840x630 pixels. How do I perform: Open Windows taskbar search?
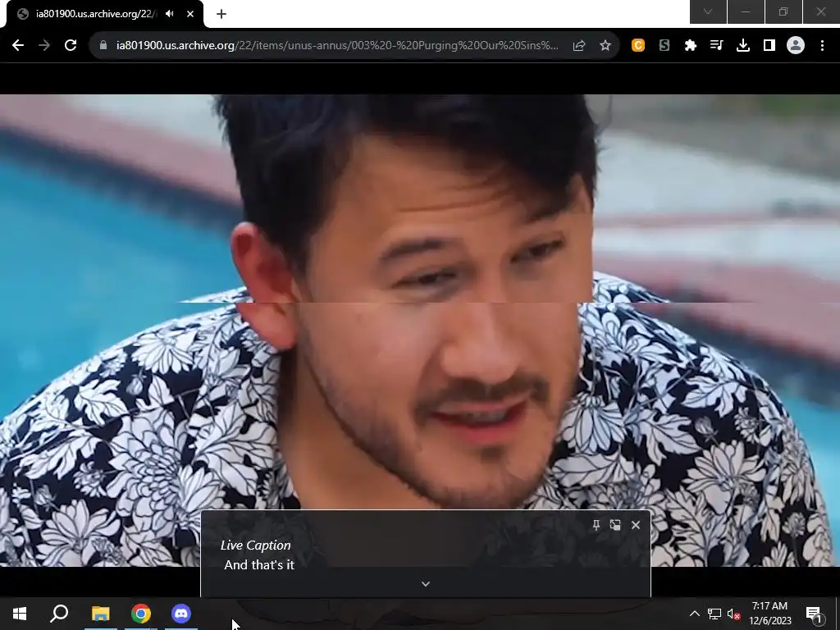click(x=59, y=614)
